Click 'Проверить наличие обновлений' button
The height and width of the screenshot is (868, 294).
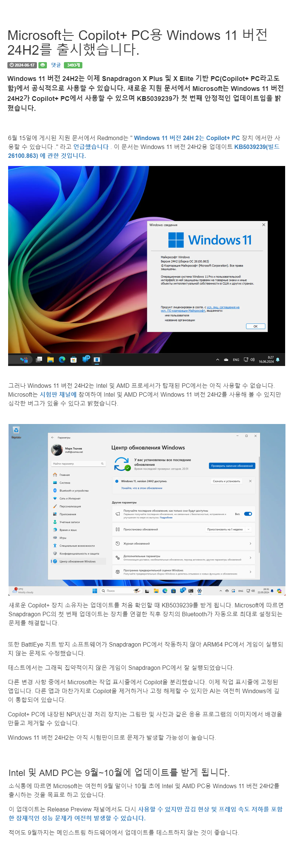coord(232,466)
